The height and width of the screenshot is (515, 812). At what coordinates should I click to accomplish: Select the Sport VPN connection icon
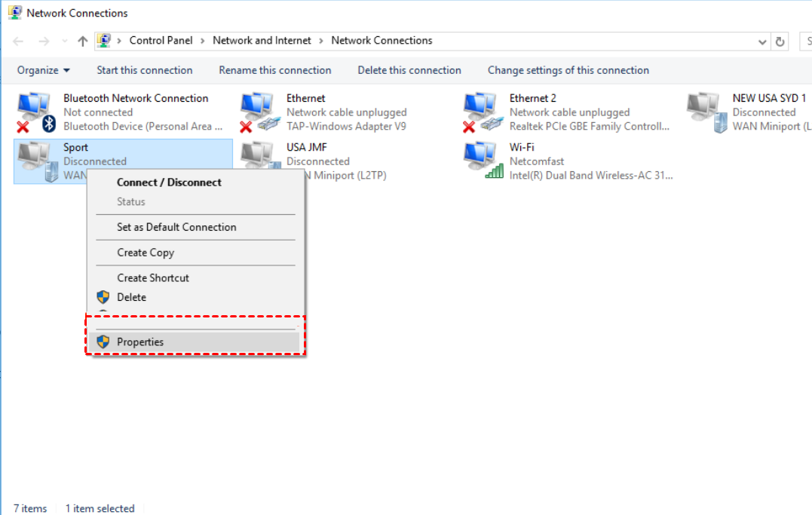click(37, 161)
